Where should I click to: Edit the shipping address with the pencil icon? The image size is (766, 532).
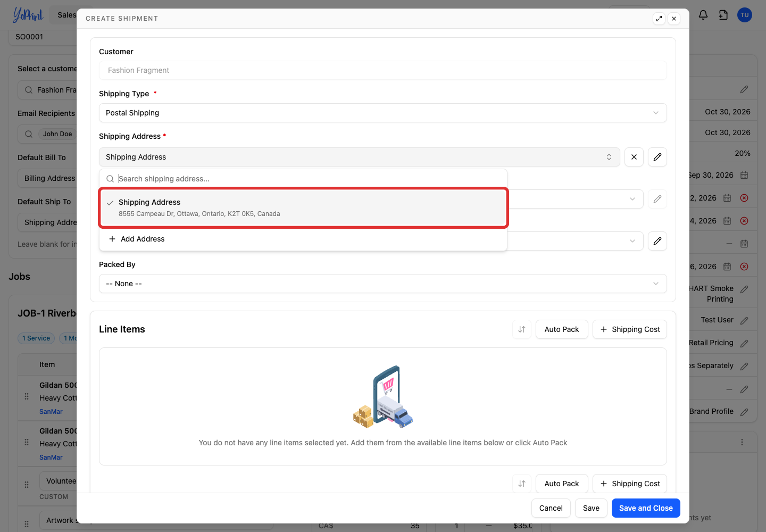tap(657, 157)
